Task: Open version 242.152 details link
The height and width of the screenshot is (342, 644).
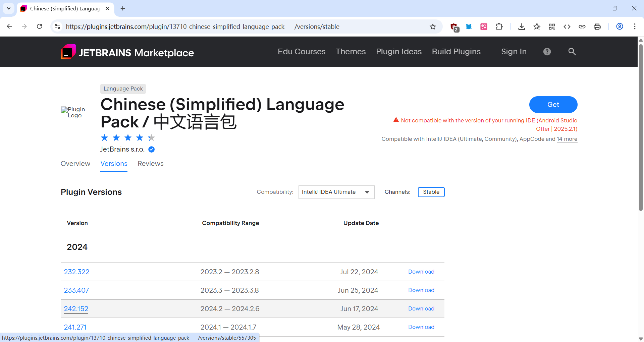Action: click(x=76, y=309)
